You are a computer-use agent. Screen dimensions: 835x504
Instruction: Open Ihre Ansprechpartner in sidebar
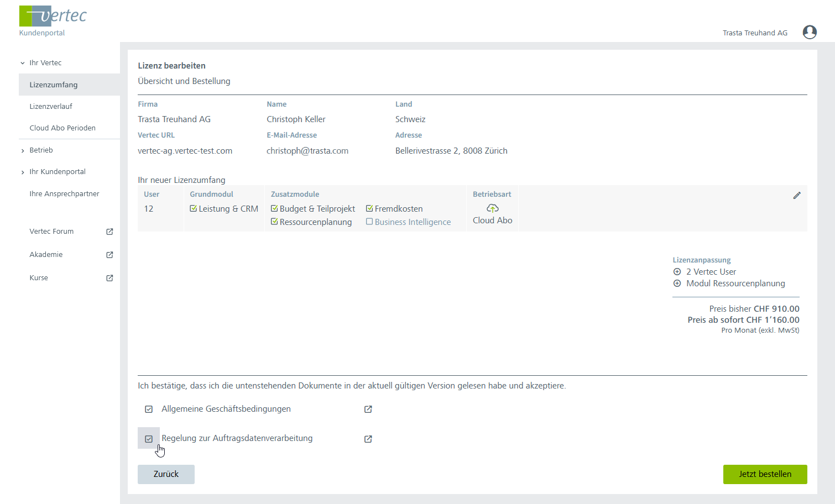tap(64, 193)
